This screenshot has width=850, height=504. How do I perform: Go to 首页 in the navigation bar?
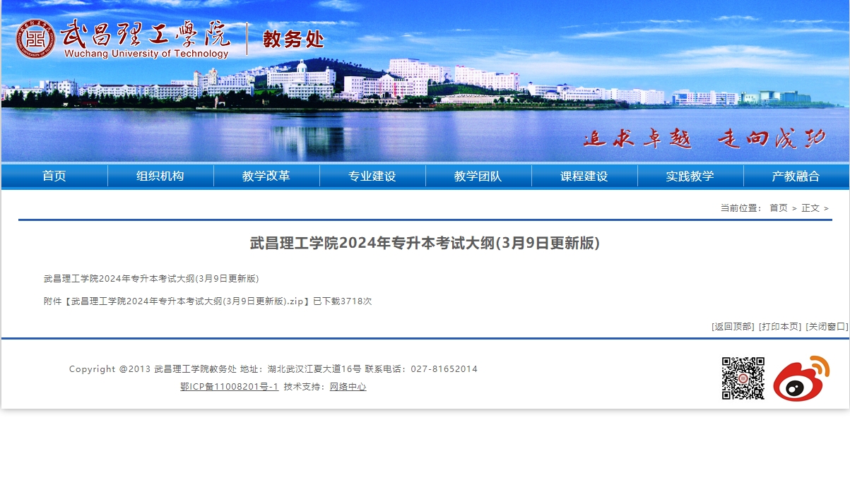pyautogui.click(x=54, y=176)
